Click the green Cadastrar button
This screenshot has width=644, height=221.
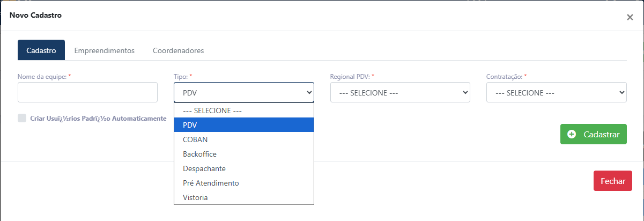[x=593, y=134]
